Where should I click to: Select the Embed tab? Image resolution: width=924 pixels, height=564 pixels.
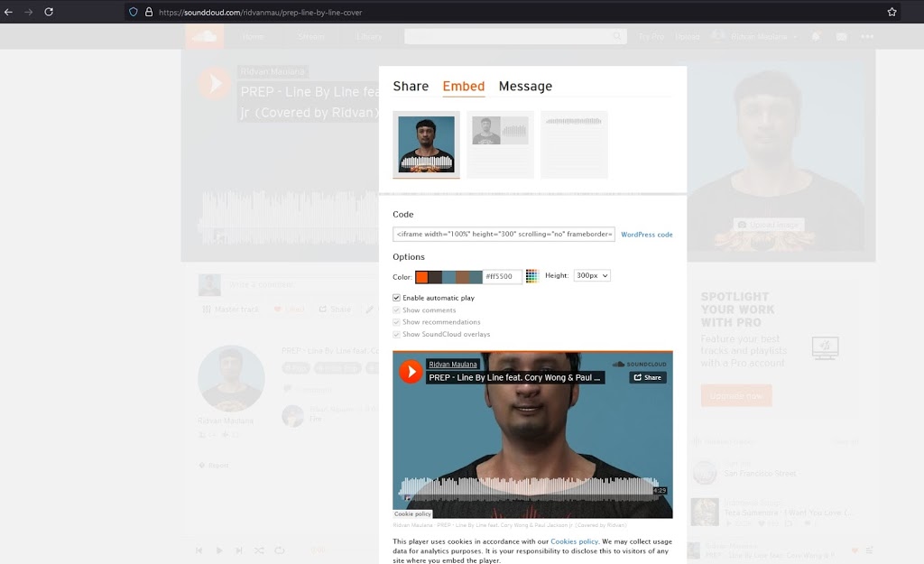[x=464, y=86]
